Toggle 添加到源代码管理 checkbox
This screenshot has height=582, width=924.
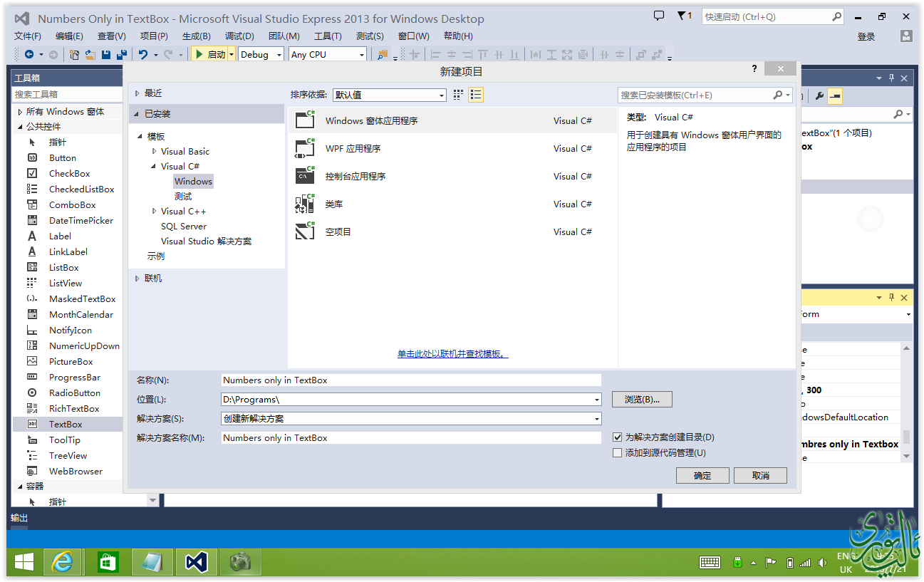coord(618,452)
